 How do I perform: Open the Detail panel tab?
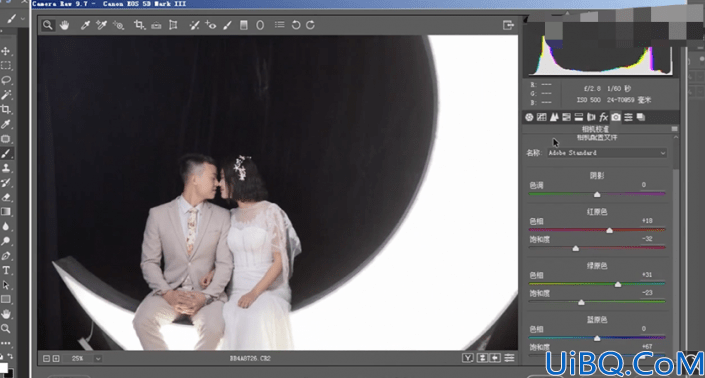tap(554, 117)
